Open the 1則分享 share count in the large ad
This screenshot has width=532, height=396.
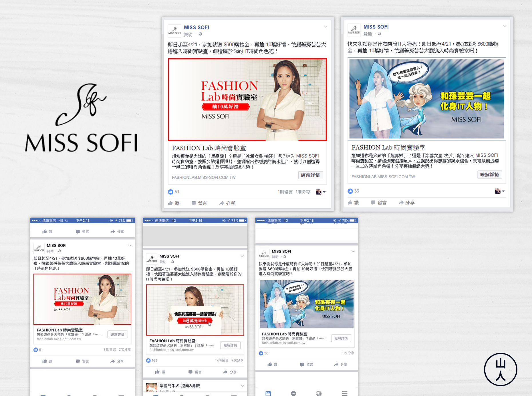(303, 192)
